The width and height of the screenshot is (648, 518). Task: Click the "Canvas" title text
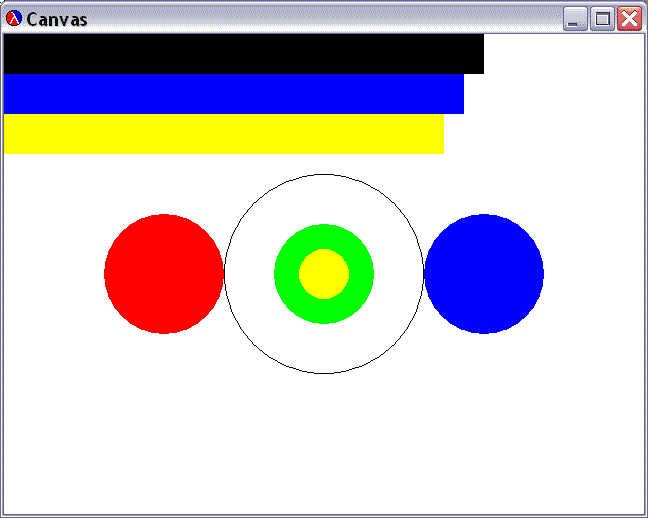point(57,20)
